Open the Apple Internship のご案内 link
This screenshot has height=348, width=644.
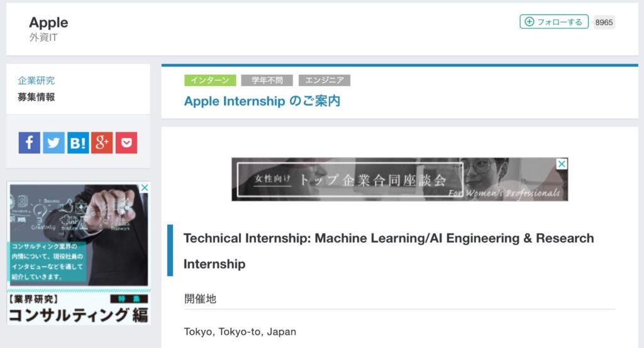[x=262, y=101]
